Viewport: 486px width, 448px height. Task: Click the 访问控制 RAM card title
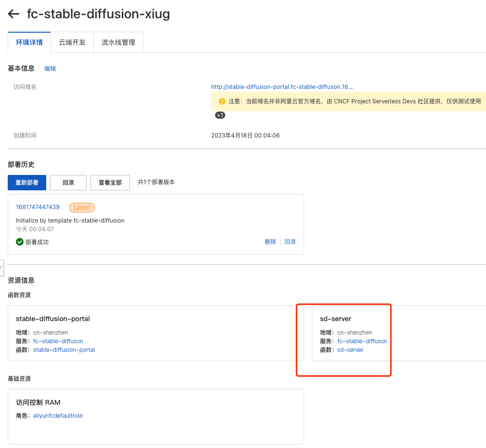38,402
